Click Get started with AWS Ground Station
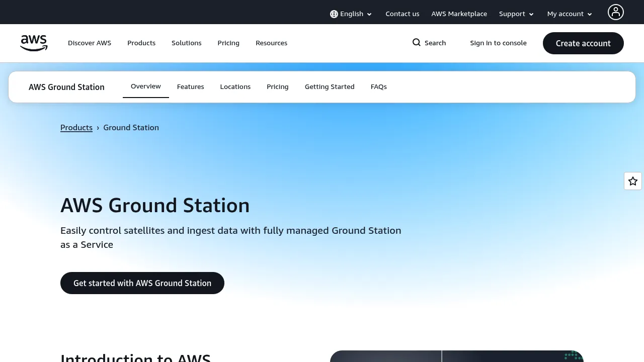This screenshot has height=362, width=644. click(142, 283)
